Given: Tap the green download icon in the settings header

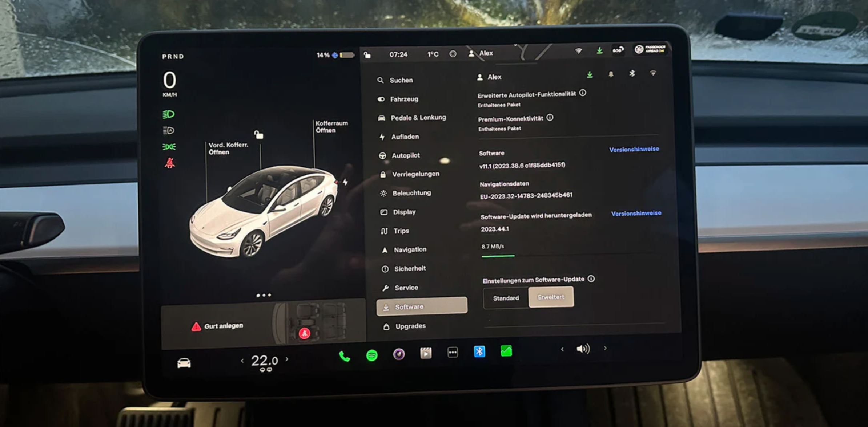Looking at the screenshot, I should (590, 74).
